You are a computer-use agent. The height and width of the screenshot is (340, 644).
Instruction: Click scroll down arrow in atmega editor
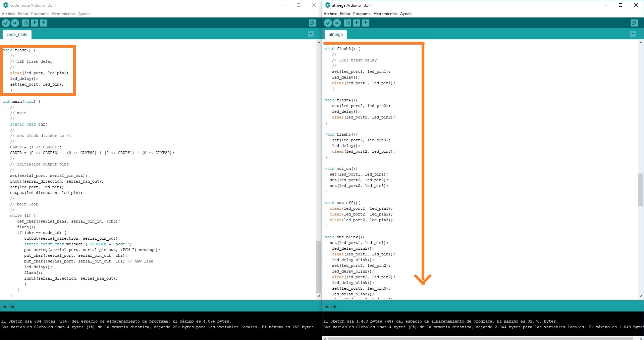tap(641, 296)
